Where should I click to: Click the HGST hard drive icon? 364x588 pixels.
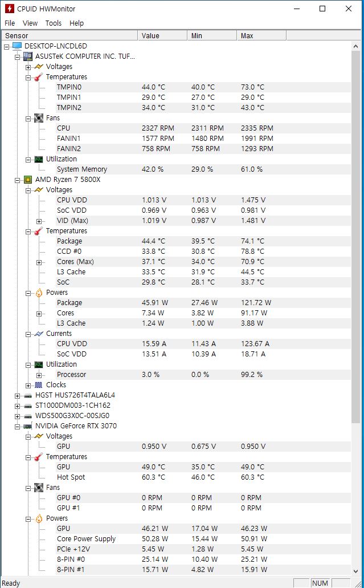click(28, 395)
